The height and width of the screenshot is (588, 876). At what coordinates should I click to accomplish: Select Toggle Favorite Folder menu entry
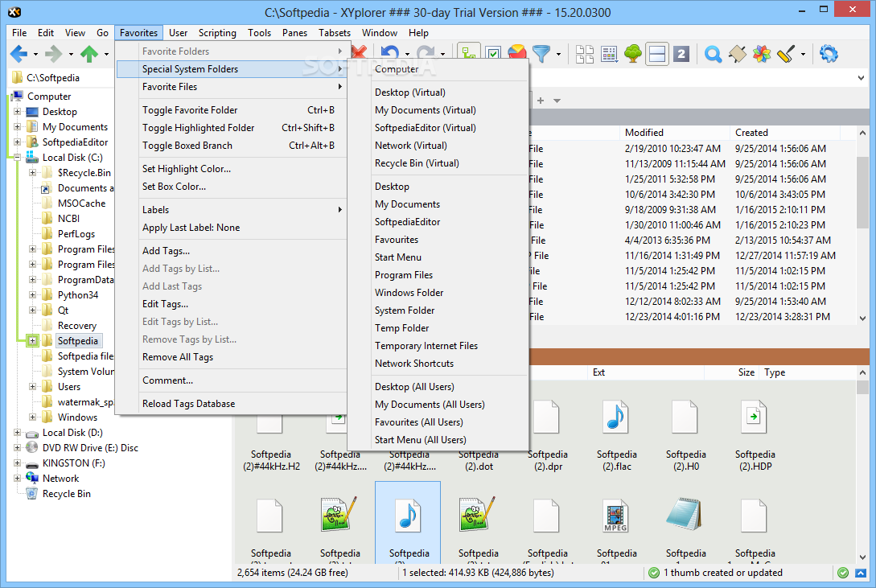click(x=232, y=110)
